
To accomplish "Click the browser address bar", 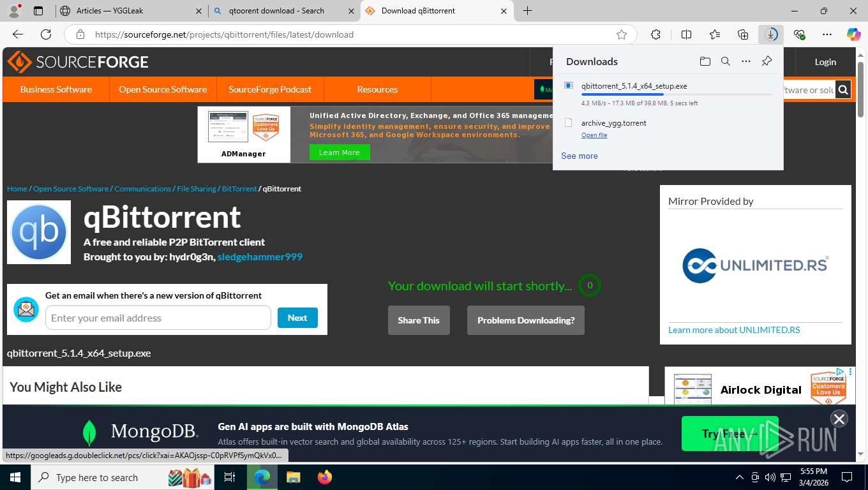I will pyautogui.click(x=352, y=34).
